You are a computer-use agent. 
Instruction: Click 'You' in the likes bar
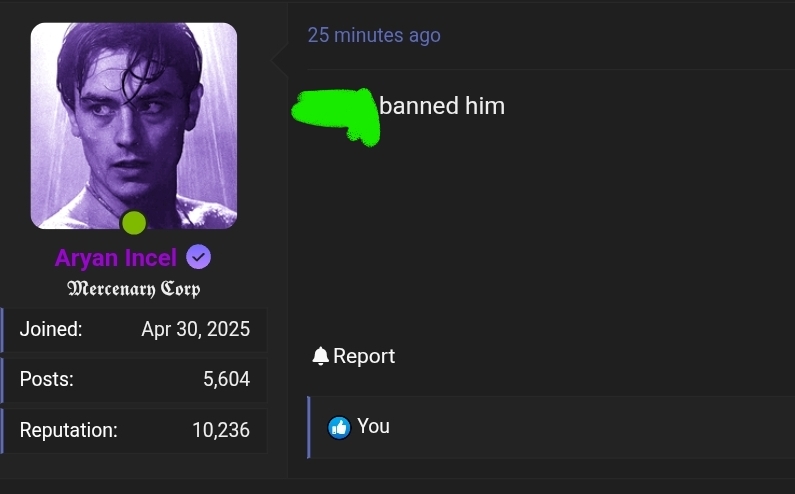[373, 426]
